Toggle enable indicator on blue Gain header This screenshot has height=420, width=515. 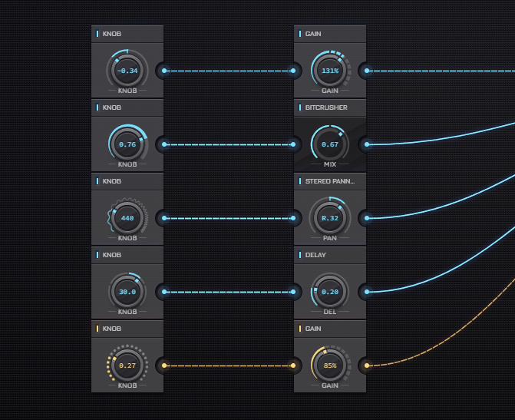point(300,34)
